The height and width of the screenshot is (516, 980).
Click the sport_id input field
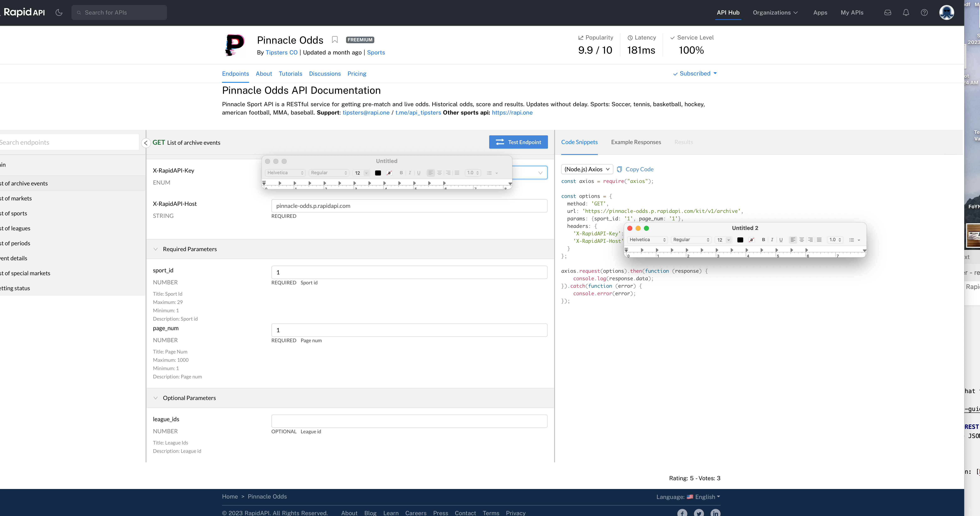pyautogui.click(x=409, y=272)
